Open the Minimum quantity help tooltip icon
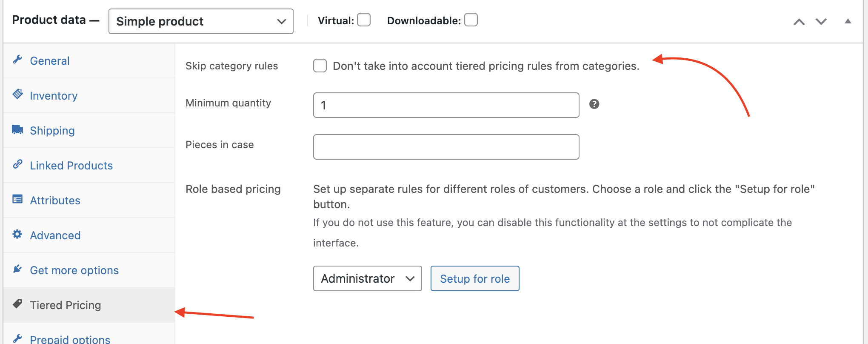 click(594, 104)
